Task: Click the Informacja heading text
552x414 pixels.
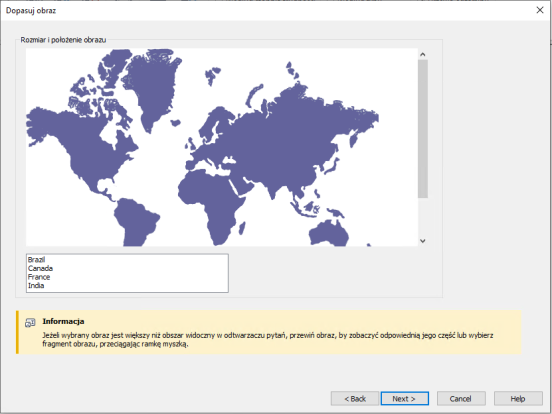Action: coord(63,321)
